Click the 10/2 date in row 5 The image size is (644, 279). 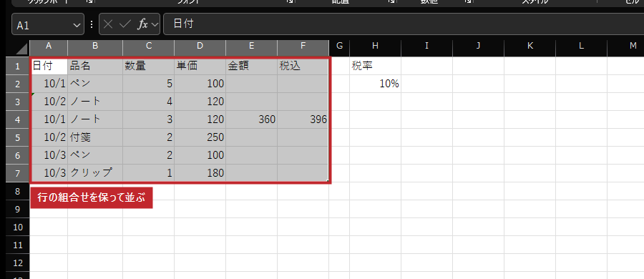coord(49,137)
